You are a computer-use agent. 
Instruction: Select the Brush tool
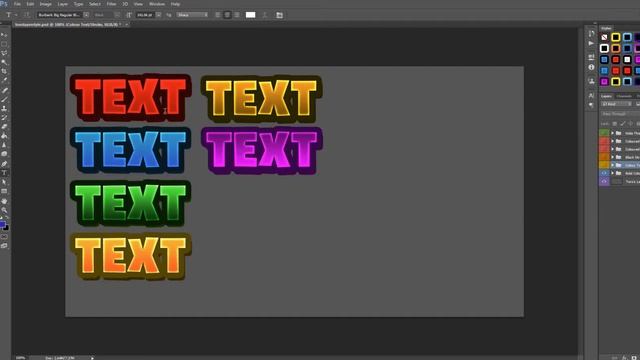click(x=4, y=99)
